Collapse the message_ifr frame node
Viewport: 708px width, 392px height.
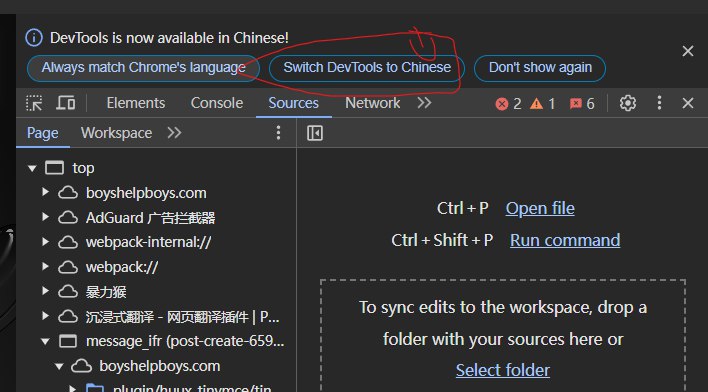(45, 342)
